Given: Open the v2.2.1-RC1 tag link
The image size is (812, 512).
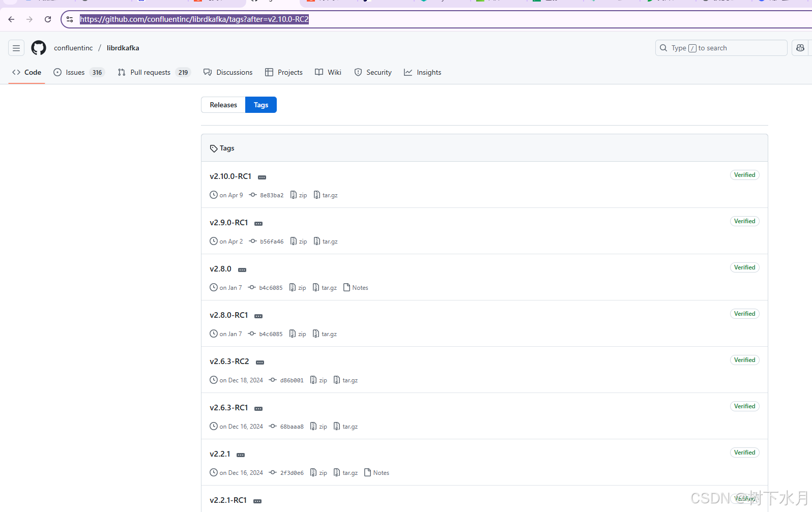Looking at the screenshot, I should [x=228, y=500].
